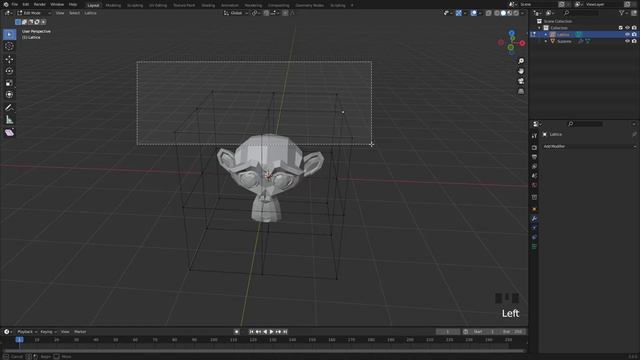Viewport: 640px width, 360px height.
Task: Open the Edit Mode dropdown
Action: pyautogui.click(x=34, y=13)
